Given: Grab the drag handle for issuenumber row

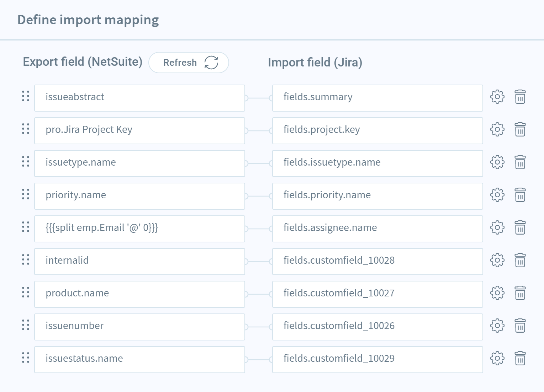Looking at the screenshot, I should pos(26,325).
